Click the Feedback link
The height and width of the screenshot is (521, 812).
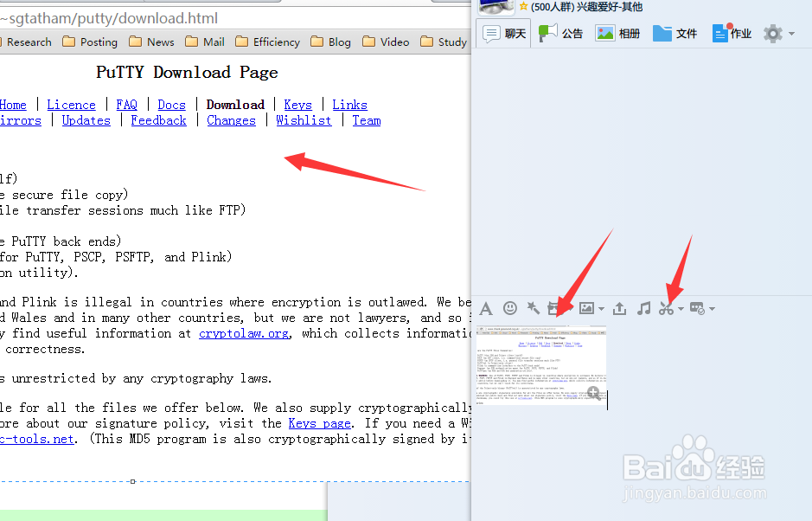[x=158, y=120]
